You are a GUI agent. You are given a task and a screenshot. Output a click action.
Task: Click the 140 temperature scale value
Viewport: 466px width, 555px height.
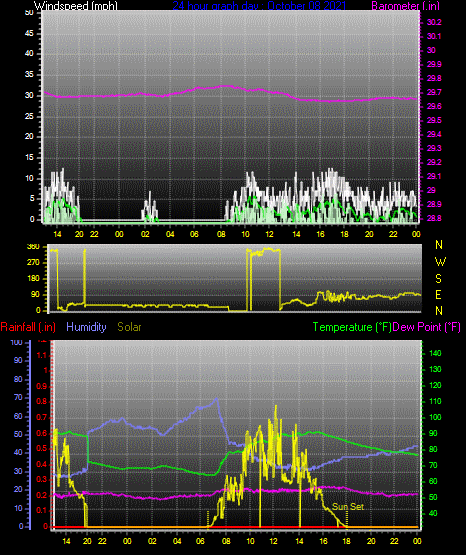435,353
